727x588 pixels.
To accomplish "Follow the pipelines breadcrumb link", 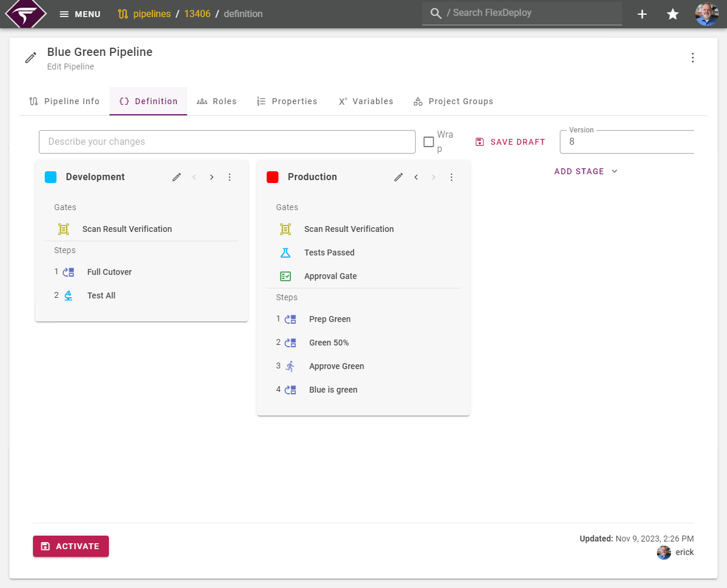I will (151, 14).
